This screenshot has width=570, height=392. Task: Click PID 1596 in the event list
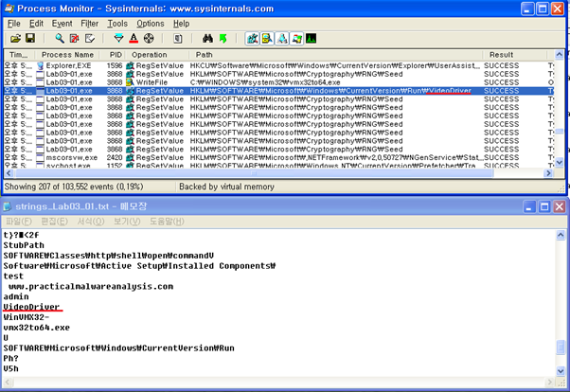tap(115, 66)
